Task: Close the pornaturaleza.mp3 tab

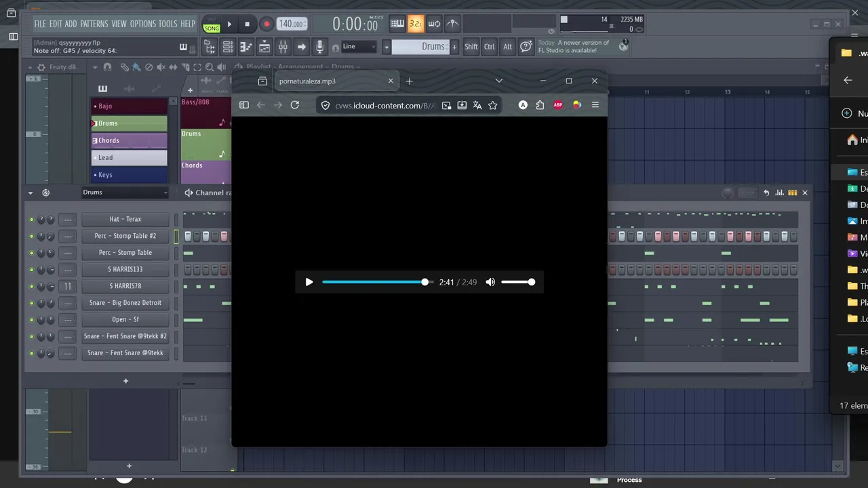Action: (391, 81)
